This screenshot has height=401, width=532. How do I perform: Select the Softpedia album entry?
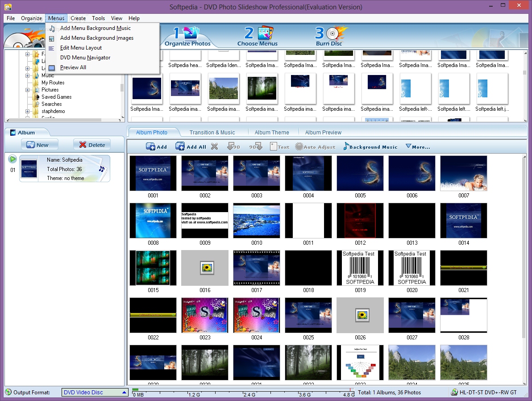64,169
